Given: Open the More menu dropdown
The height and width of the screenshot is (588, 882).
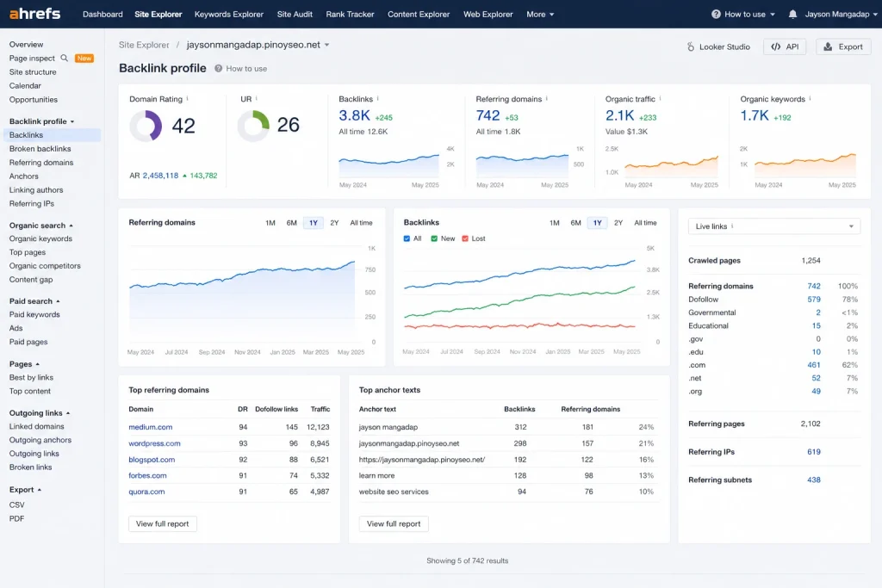Looking at the screenshot, I should 540,14.
